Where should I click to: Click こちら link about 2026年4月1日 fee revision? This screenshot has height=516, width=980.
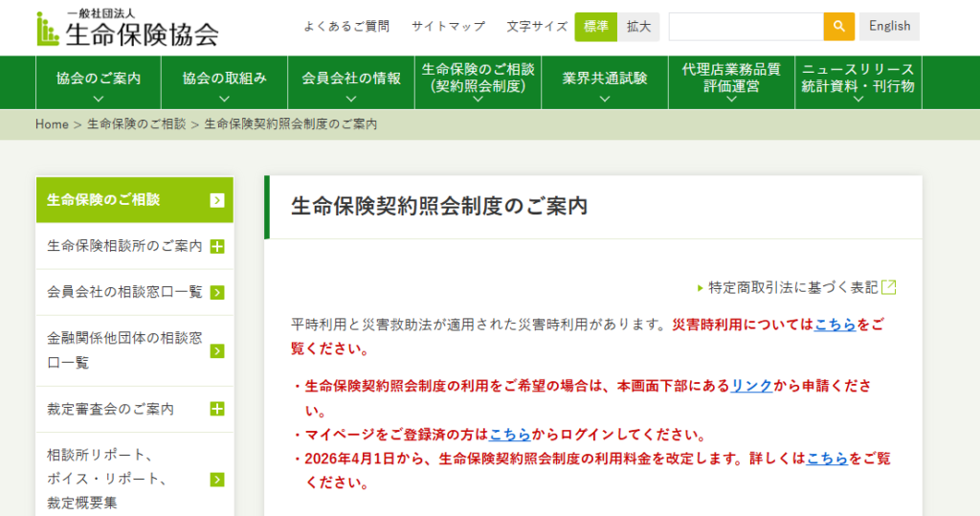coord(827,459)
